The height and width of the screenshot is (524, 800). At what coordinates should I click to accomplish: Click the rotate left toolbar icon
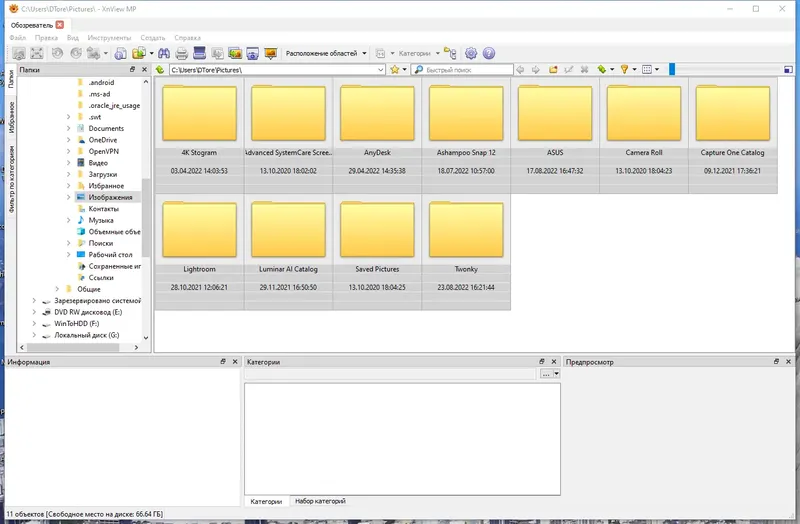coord(57,53)
